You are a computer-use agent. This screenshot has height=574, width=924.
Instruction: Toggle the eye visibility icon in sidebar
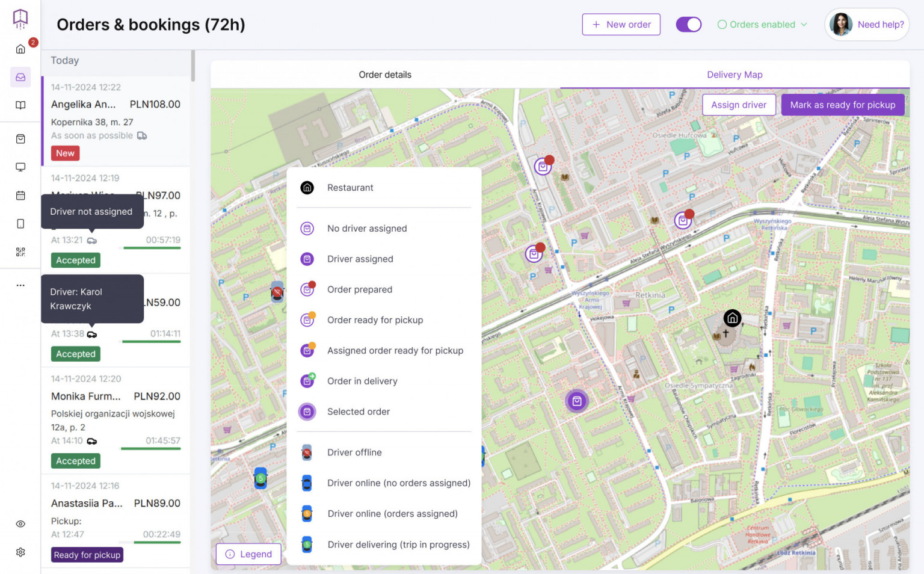point(20,524)
